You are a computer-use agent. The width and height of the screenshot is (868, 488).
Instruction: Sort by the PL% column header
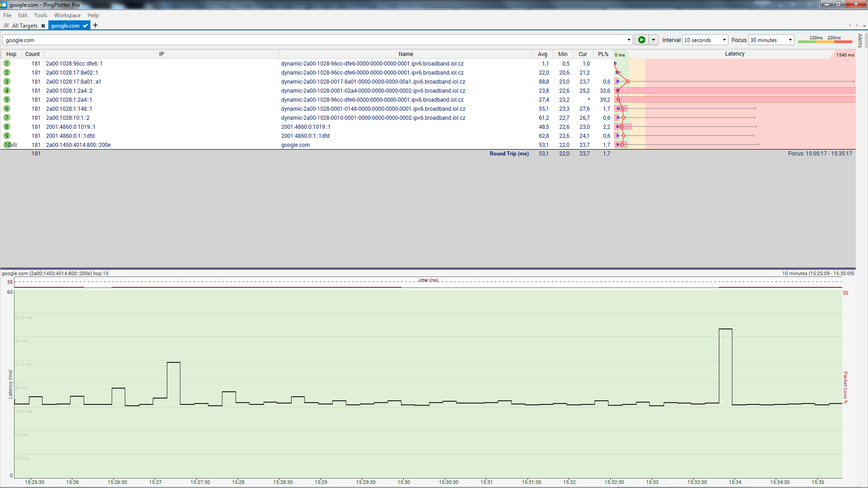pos(603,54)
